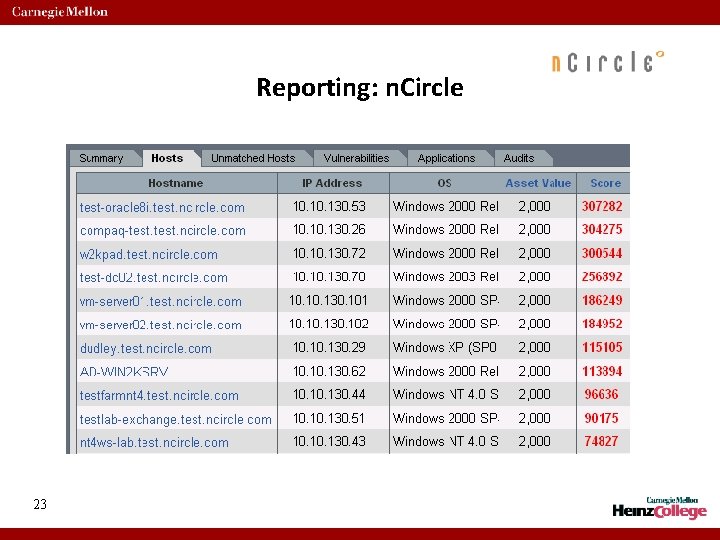Select IP address 10.10.130.26
Viewport: 720px width, 540px height.
[329, 230]
